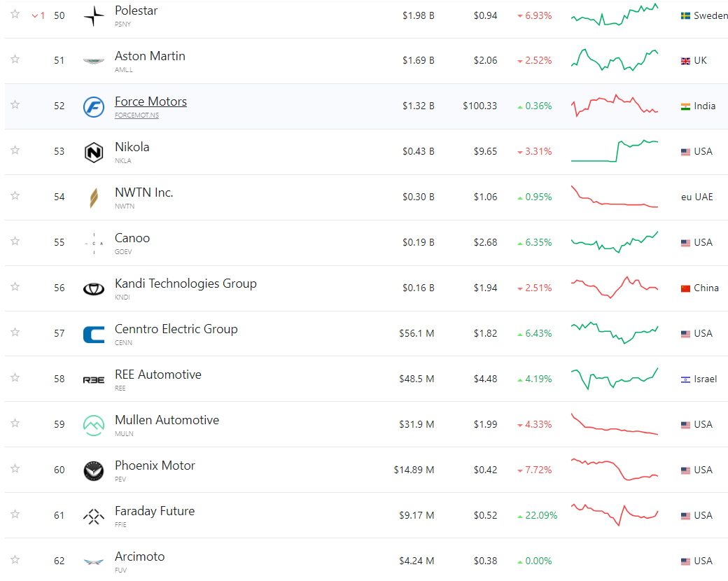Image resolution: width=728 pixels, height=581 pixels.
Task: Click the FORCEMOT.NS ticker link
Action: (137, 115)
